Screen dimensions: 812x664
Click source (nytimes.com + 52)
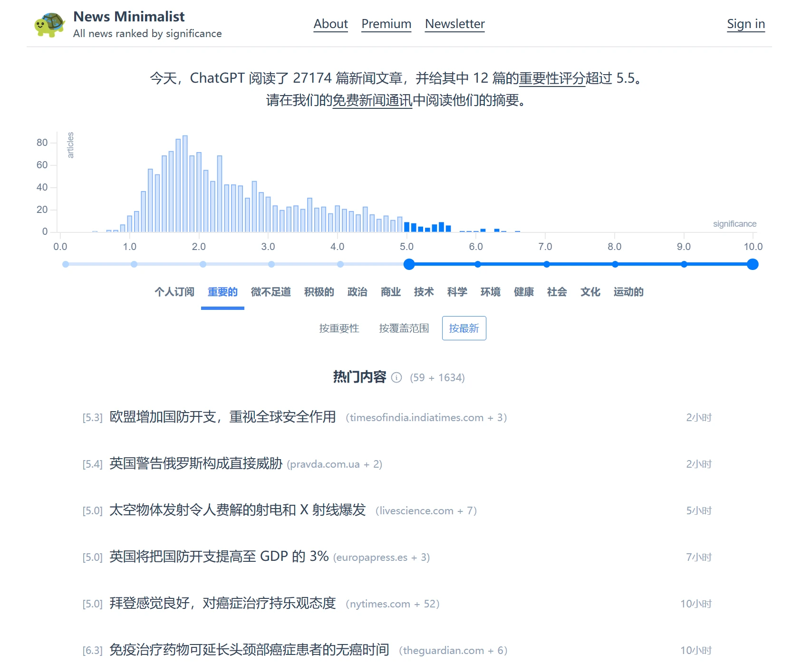pos(393,604)
